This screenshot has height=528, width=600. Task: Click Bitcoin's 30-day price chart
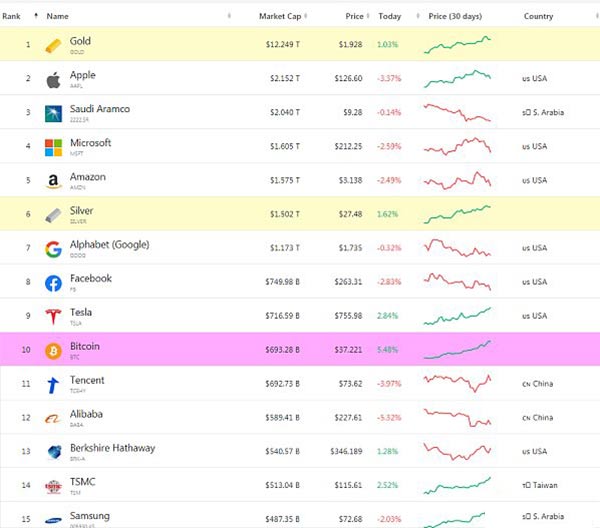pos(457,349)
